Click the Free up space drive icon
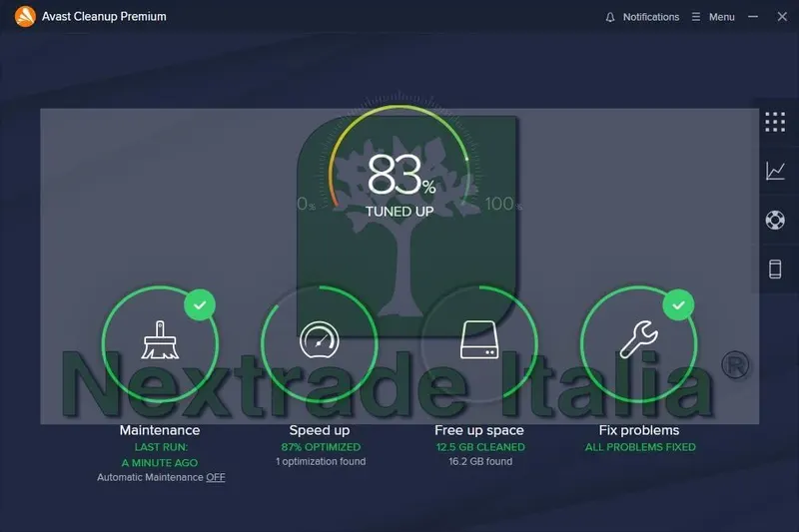 479,340
